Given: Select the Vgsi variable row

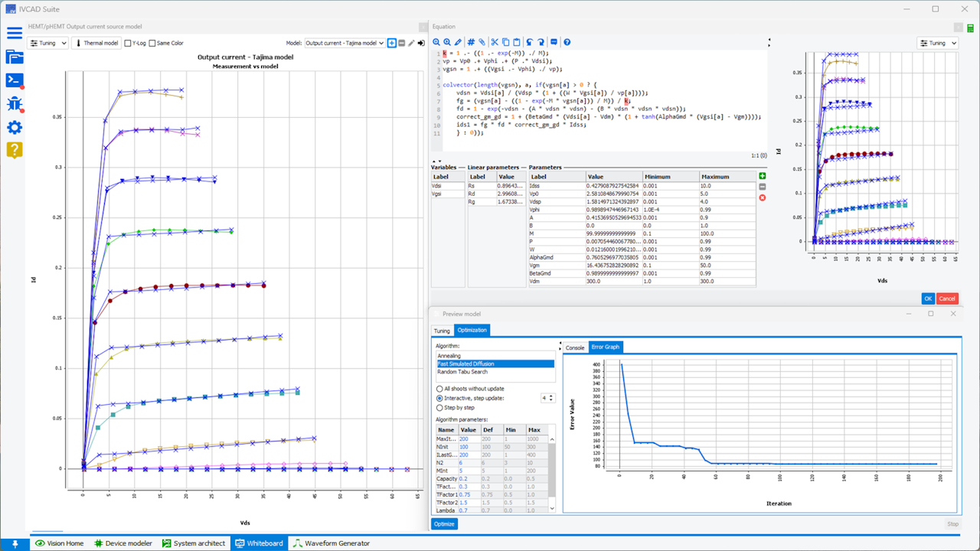Looking at the screenshot, I should point(448,194).
